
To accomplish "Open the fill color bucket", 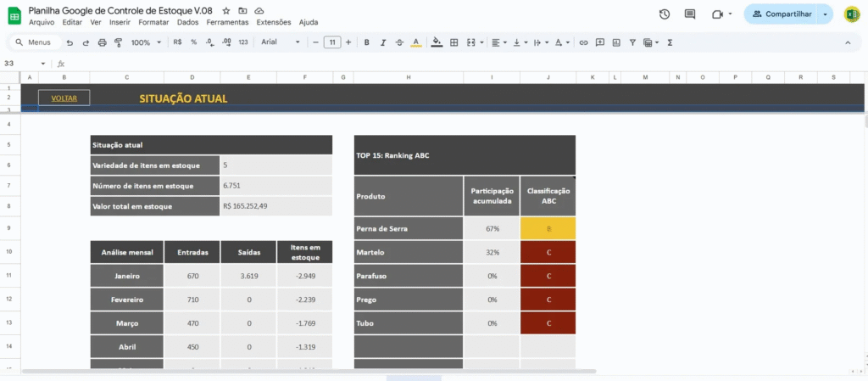I will pyautogui.click(x=437, y=42).
